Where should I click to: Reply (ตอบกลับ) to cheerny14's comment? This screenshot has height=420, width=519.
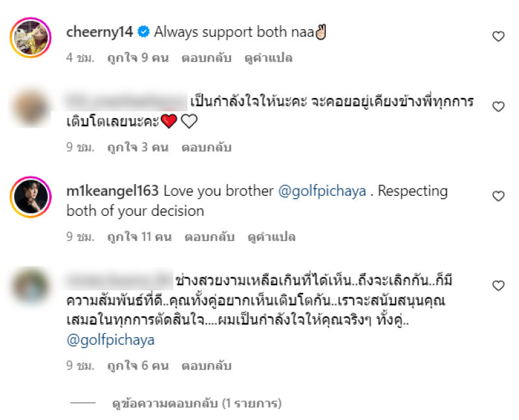(206, 58)
